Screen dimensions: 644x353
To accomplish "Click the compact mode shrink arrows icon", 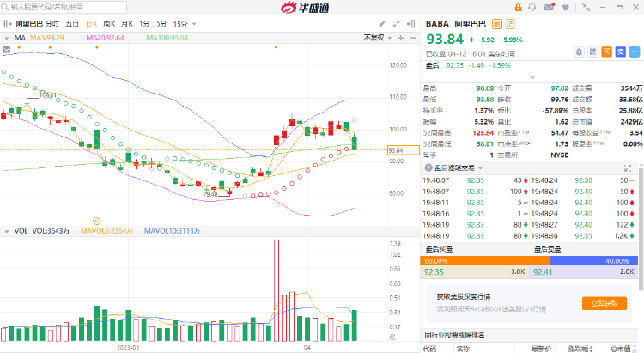I will pos(586,8).
